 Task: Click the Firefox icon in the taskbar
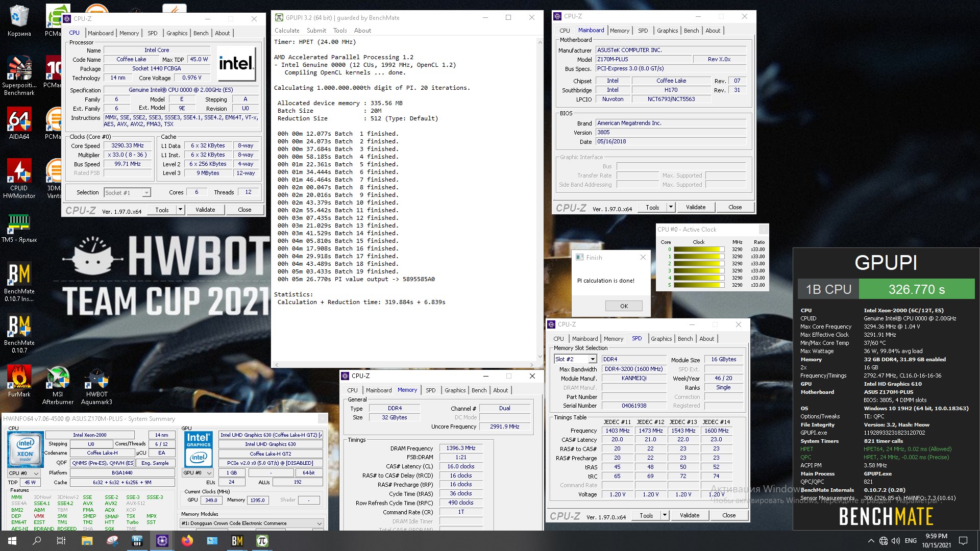pos(187,541)
